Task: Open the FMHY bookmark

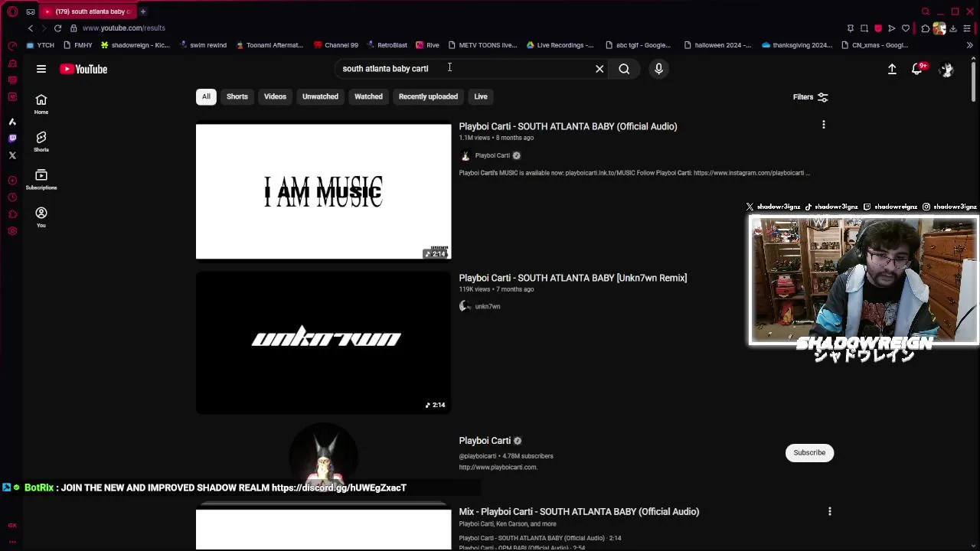Action: (x=77, y=45)
